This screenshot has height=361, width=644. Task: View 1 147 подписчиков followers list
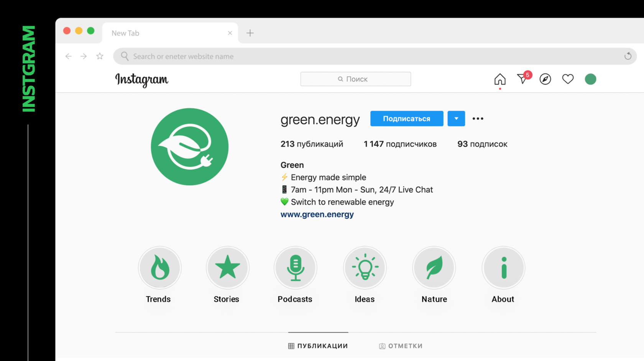[400, 144]
